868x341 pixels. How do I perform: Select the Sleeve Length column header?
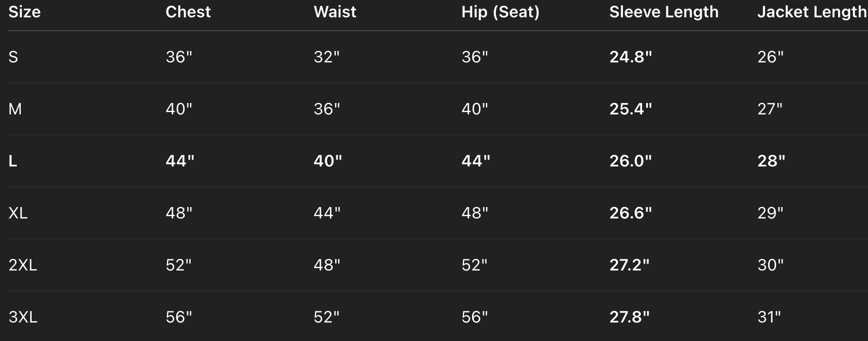(x=664, y=12)
